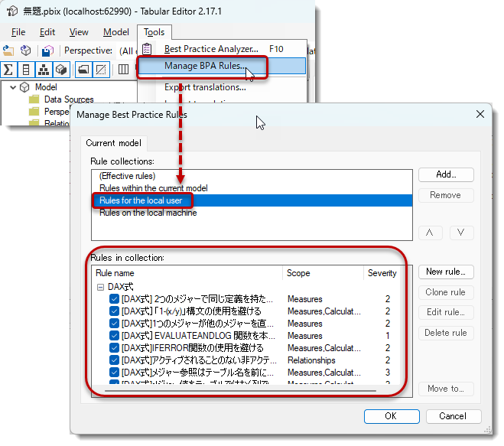This screenshot has height=446, width=504.
Task: Click the Open from database icon
Action: coord(26,50)
